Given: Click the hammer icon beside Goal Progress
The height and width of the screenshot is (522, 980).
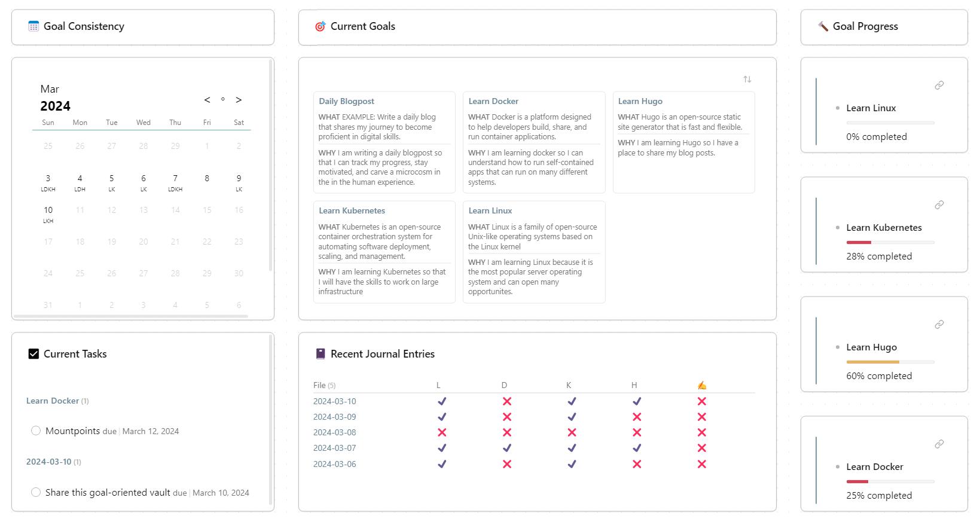Looking at the screenshot, I should 823,26.
